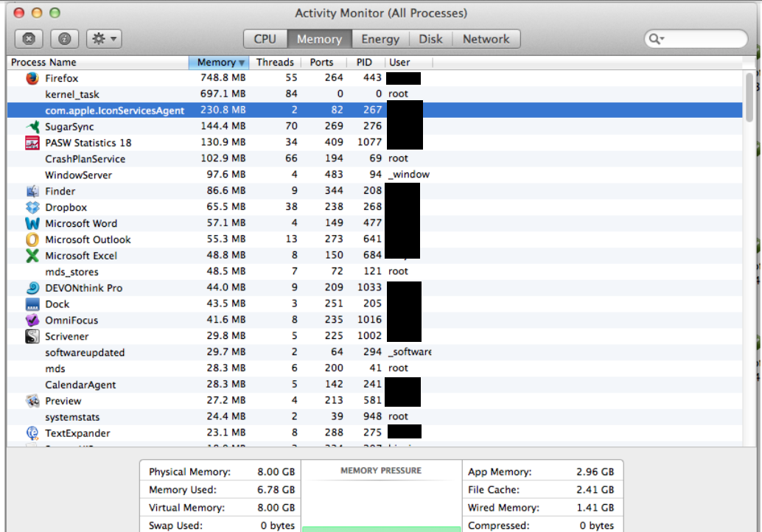Click kernel_task memory value 697.1 MB
Screen dimensions: 762x532
click(223, 94)
